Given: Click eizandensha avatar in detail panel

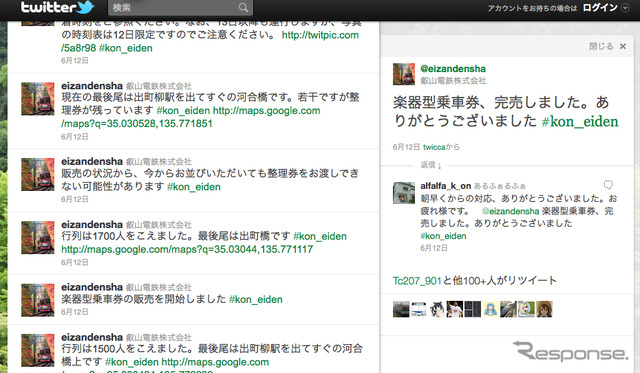Looking at the screenshot, I should point(404,74).
